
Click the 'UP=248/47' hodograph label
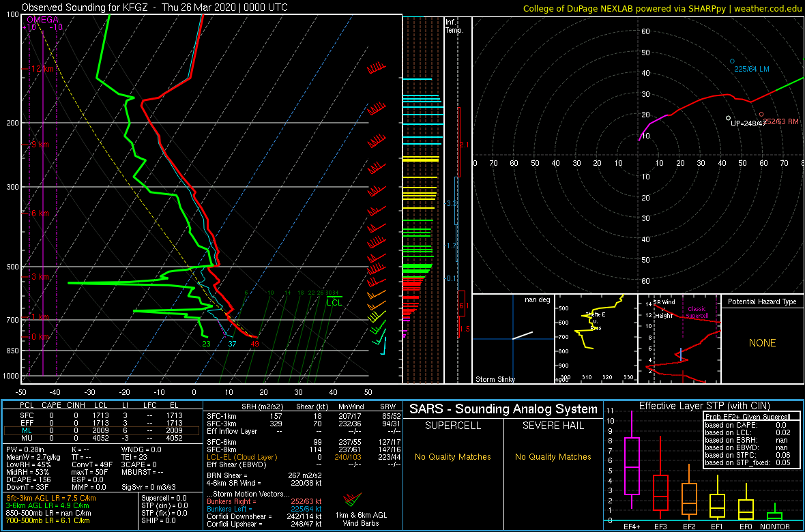748,123
